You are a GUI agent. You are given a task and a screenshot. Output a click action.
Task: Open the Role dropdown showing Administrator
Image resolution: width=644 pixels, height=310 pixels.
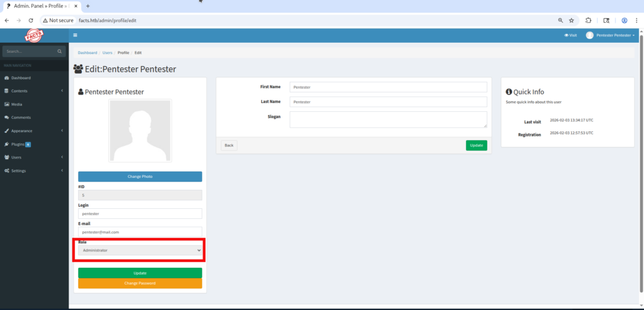(x=140, y=250)
